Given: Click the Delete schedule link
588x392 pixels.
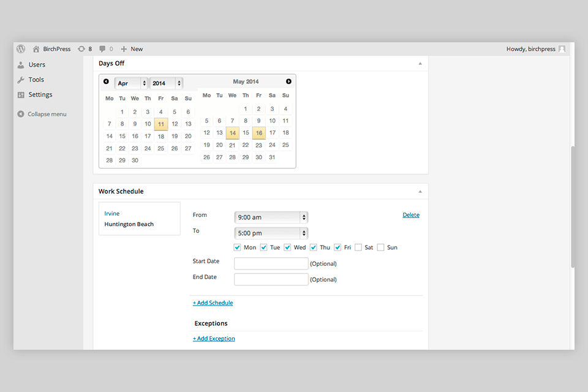Looking at the screenshot, I should (x=411, y=215).
